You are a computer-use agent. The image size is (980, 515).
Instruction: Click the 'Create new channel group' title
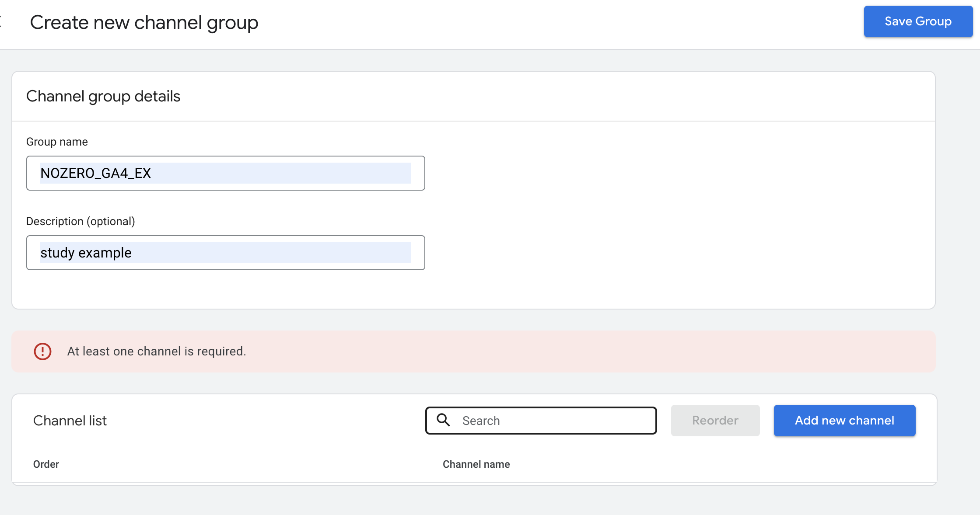coord(144,22)
